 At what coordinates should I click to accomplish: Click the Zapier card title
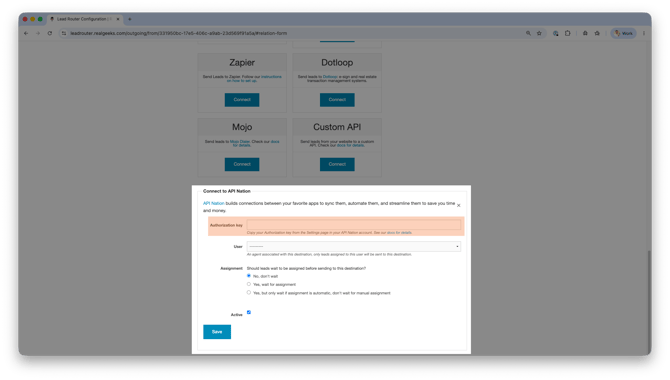click(242, 62)
